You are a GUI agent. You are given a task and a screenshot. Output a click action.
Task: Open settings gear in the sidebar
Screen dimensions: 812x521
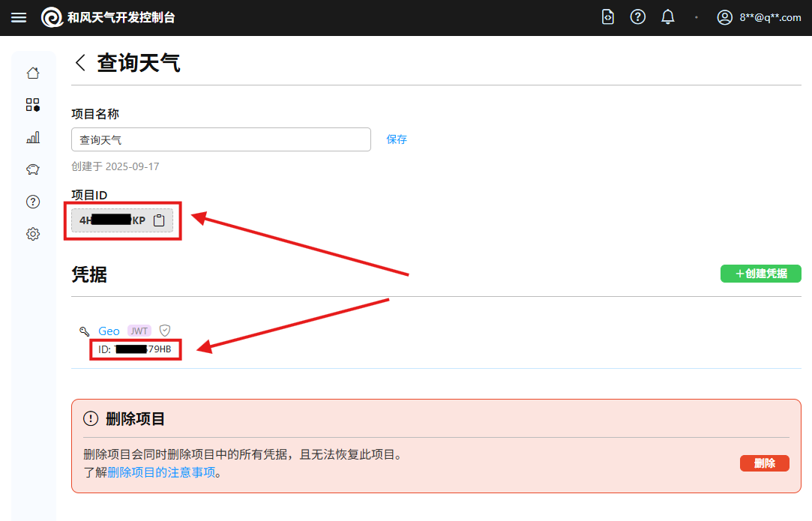pos(33,234)
